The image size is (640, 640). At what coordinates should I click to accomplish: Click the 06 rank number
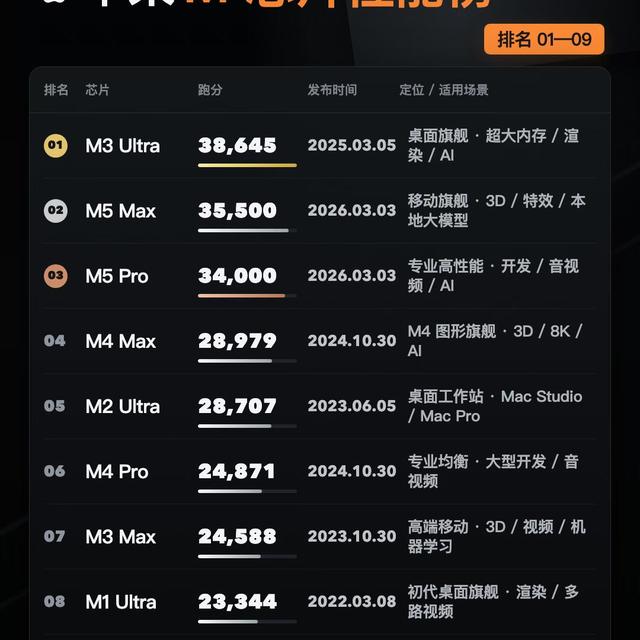(55, 471)
